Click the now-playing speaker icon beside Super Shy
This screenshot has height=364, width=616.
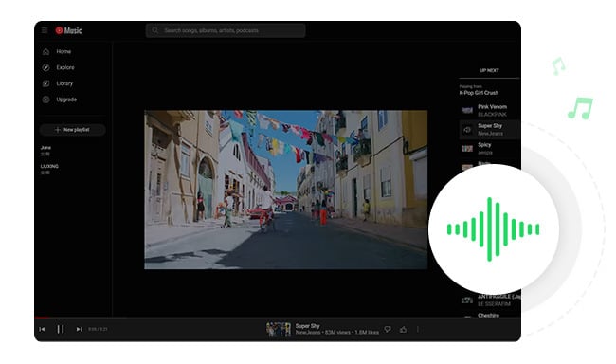[467, 129]
